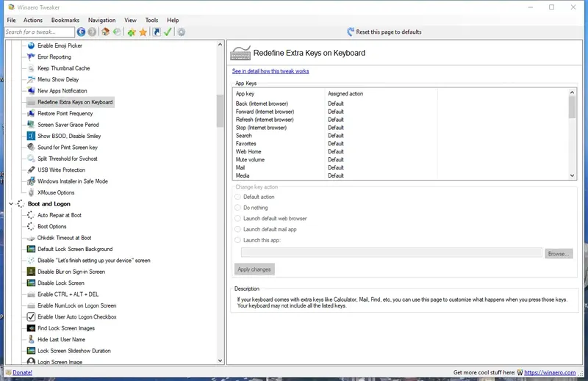This screenshot has height=381, width=588.
Task: Click the Screen Saver Grace Period icon
Action: click(31, 124)
